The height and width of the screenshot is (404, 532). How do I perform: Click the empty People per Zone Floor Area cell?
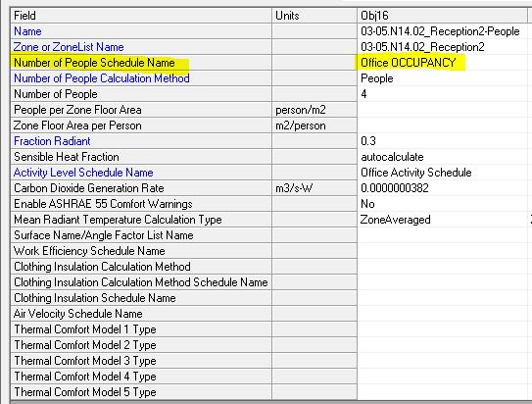pos(445,110)
